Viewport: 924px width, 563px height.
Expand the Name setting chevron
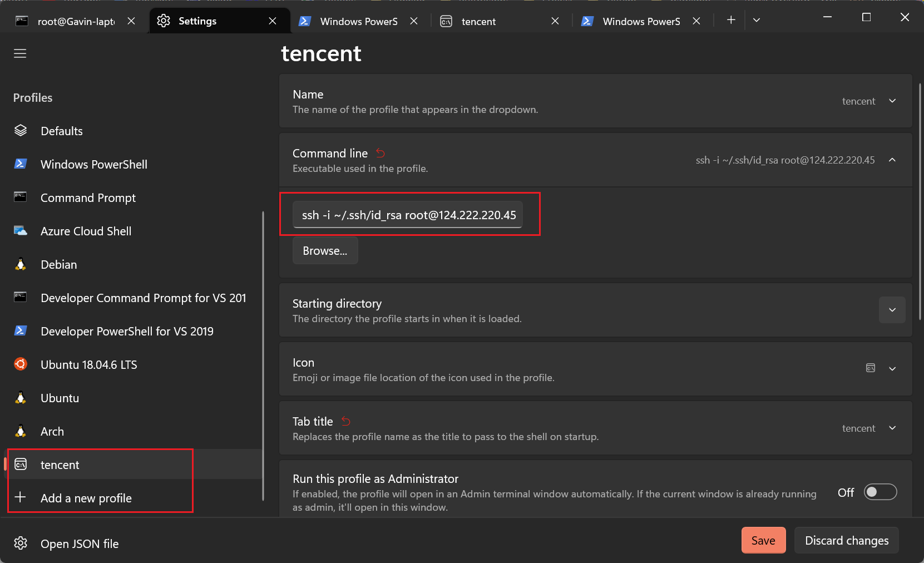coord(892,101)
